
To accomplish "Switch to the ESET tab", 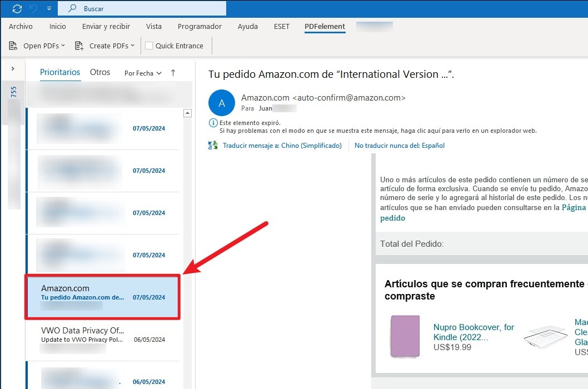I will tap(282, 26).
